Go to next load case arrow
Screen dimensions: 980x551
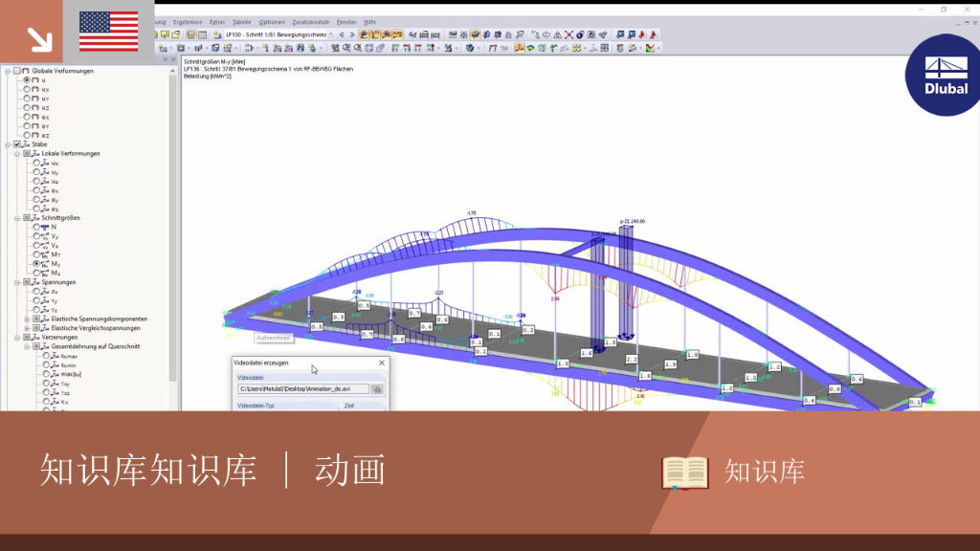352,35
